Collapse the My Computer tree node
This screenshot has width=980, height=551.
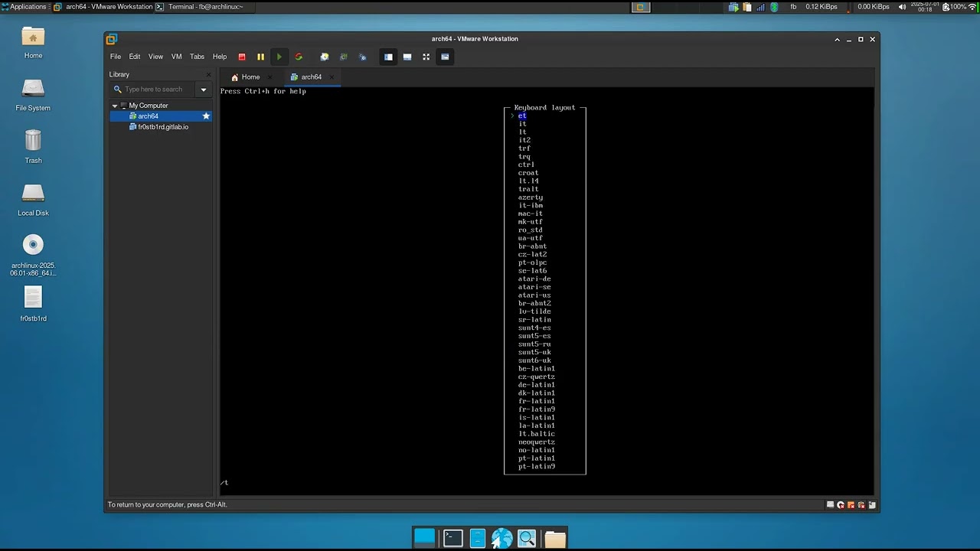(115, 106)
